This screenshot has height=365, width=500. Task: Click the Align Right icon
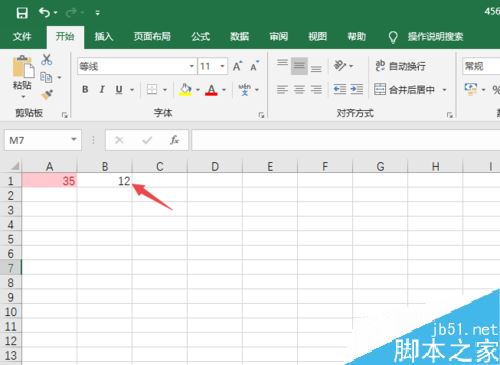click(316, 89)
